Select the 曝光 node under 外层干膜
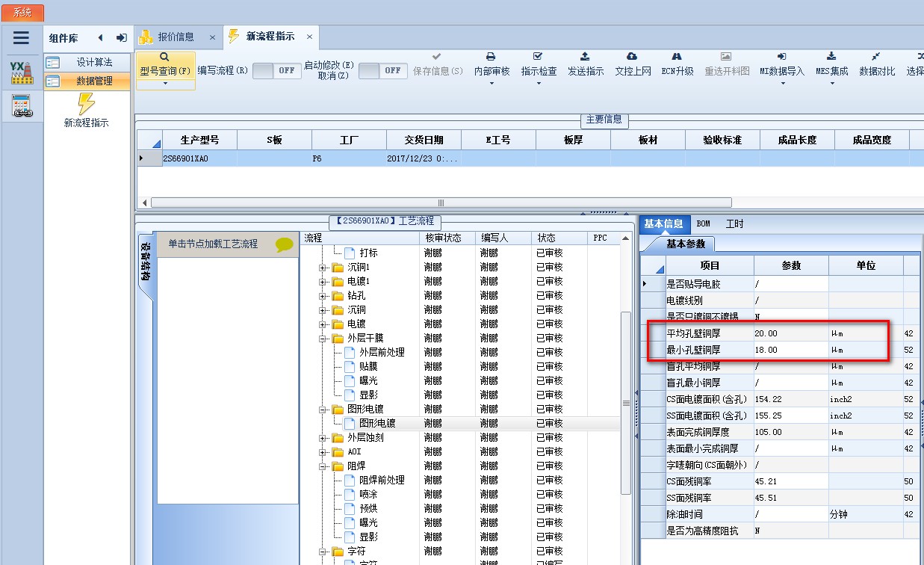The height and width of the screenshot is (565, 924). (x=368, y=381)
